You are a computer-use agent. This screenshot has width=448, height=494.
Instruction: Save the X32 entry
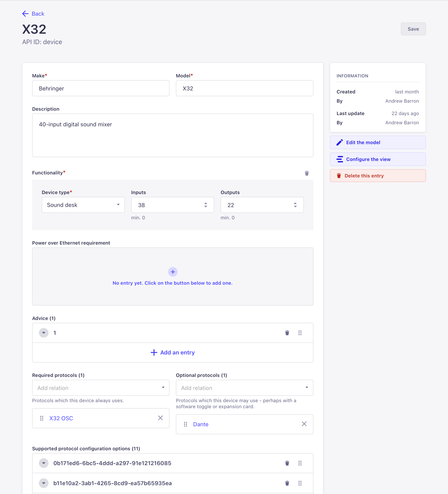point(413,29)
